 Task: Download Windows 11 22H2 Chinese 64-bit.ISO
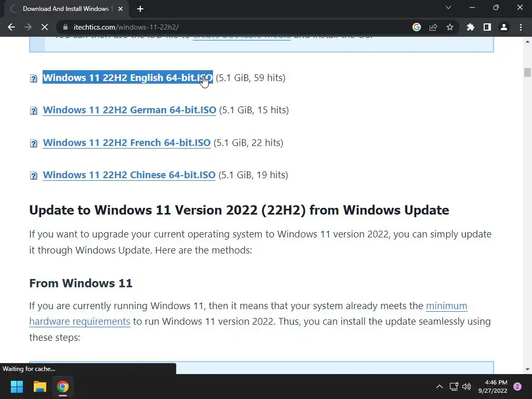[x=129, y=175]
